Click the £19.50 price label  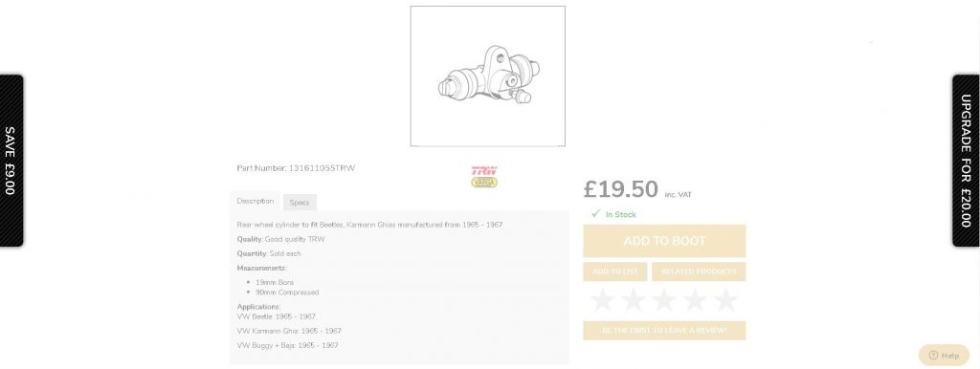[x=620, y=189]
